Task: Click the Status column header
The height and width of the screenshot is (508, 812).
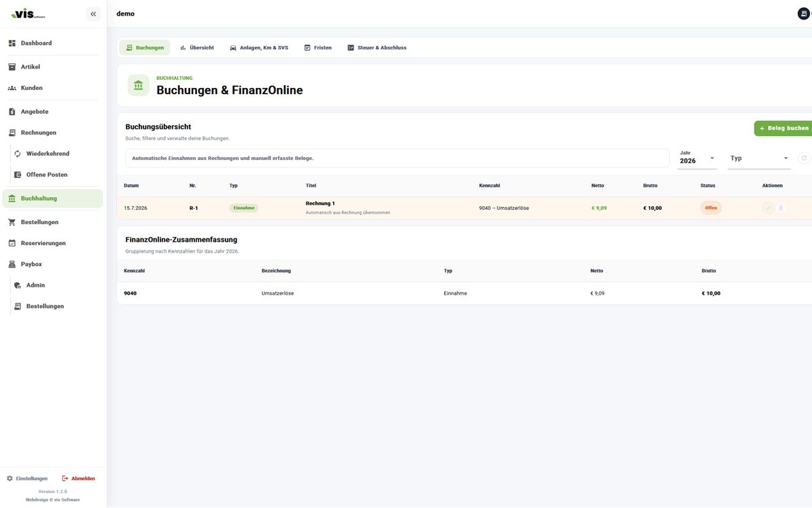Action: pyautogui.click(x=708, y=186)
